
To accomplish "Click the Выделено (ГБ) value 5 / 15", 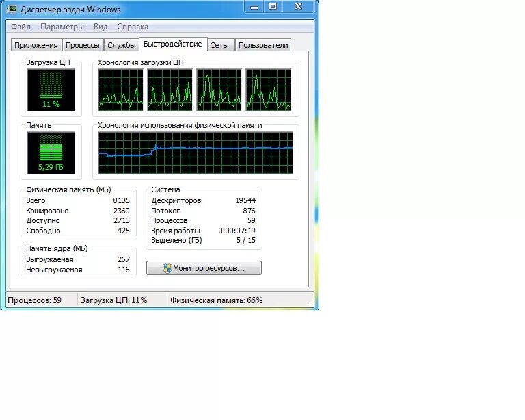I will tap(246, 240).
